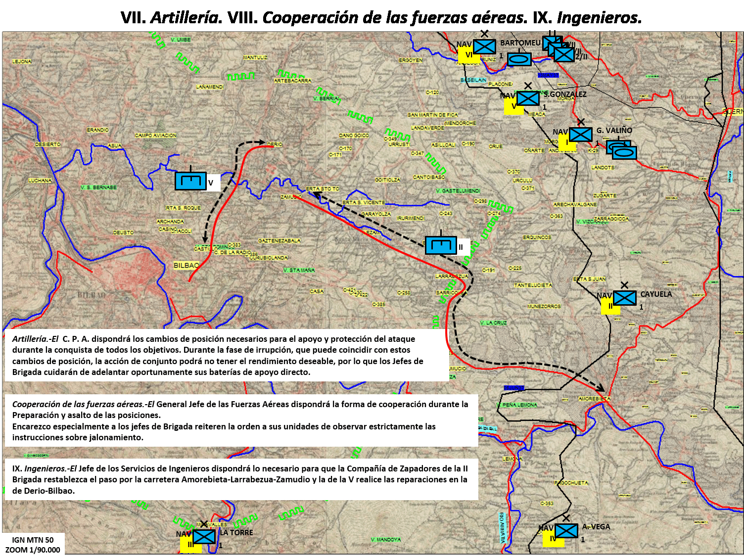
Task: Click the brigade X marker above BARTOMEU's NAV VI symbol
Action: 484,34
